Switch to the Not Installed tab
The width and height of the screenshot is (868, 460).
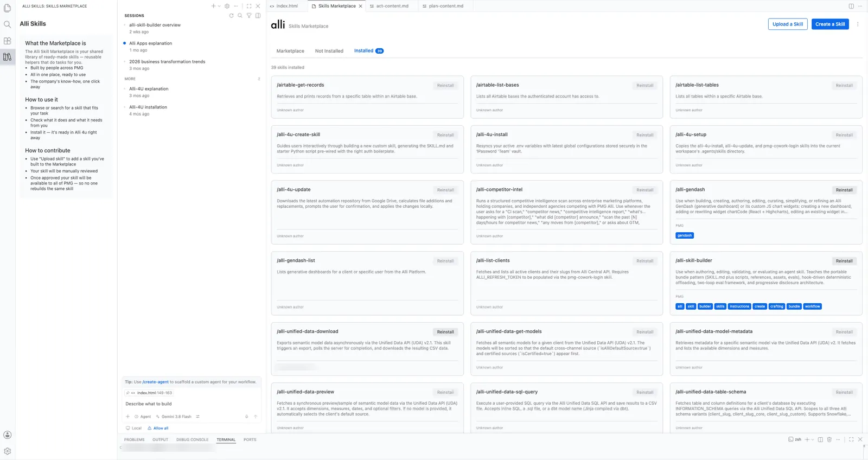[x=329, y=51]
